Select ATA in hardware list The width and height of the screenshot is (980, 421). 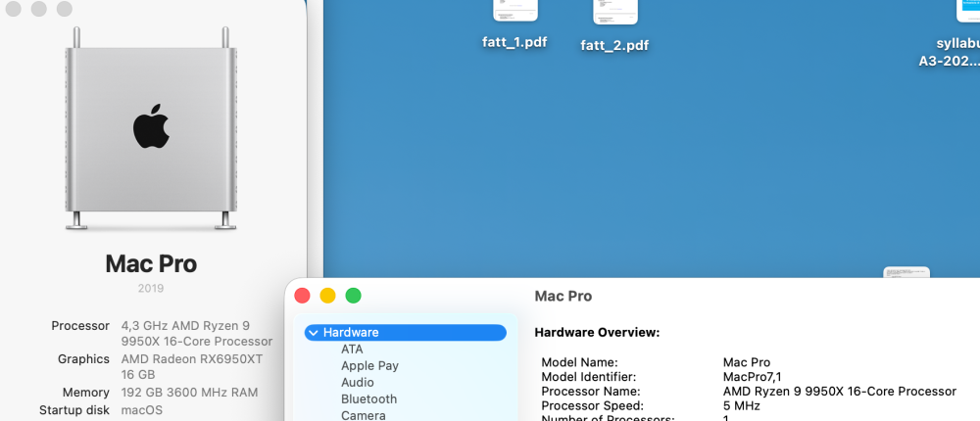point(352,350)
